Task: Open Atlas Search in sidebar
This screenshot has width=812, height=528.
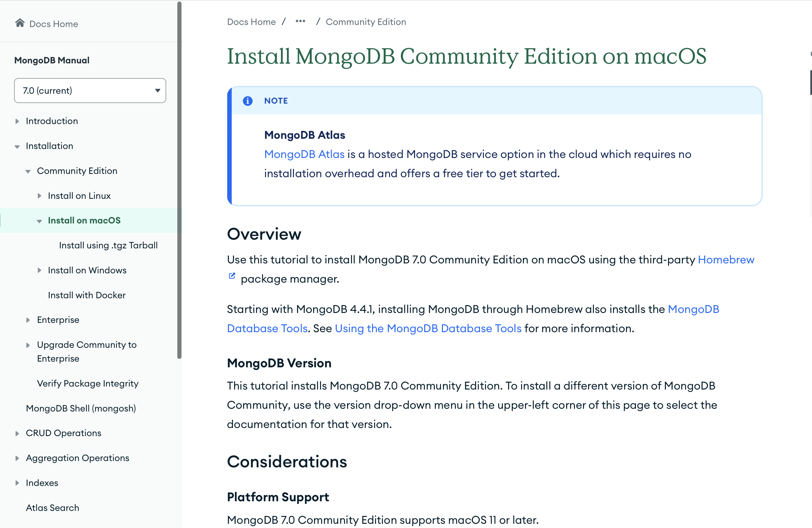Action: pyautogui.click(x=53, y=508)
